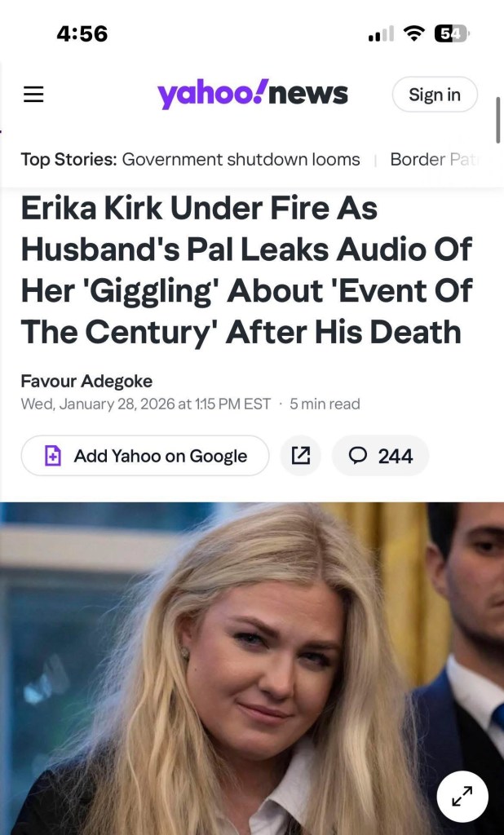Tap the speech bubble comment icon
The image size is (504, 835).
357,456
